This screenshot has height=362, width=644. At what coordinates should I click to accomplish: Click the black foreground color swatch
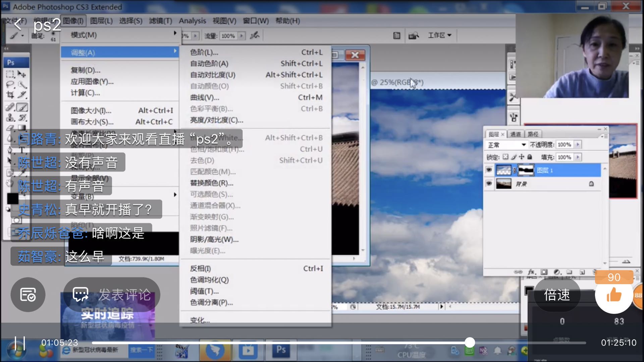(13, 198)
